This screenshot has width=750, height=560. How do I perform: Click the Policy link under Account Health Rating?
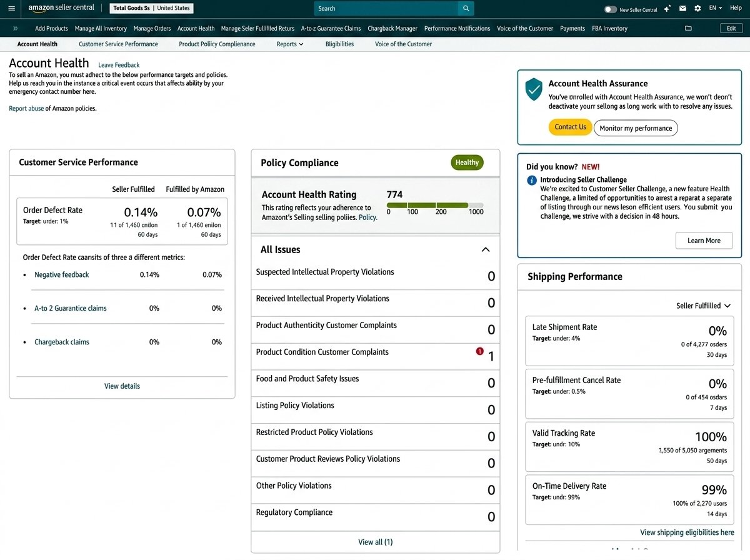[x=367, y=217]
